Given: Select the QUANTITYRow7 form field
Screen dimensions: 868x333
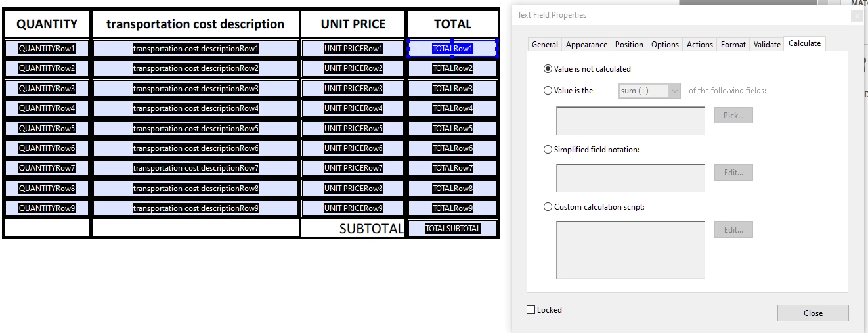Looking at the screenshot, I should [47, 168].
